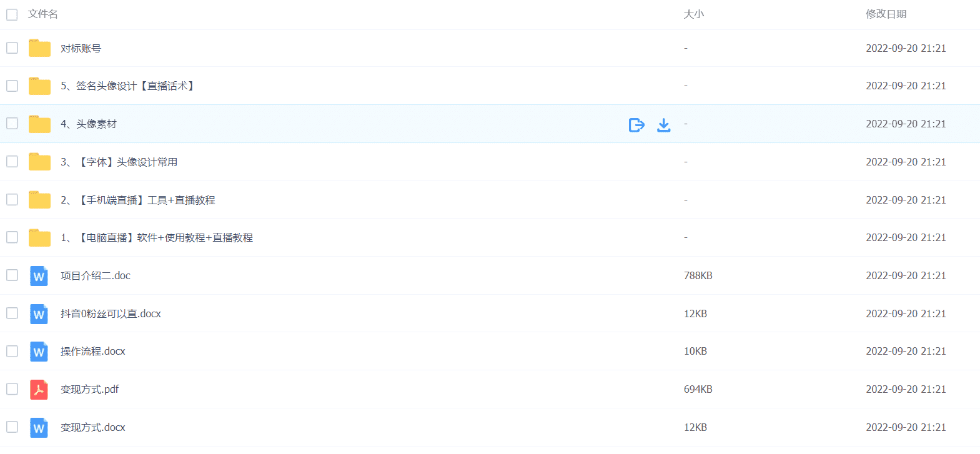Sort by the 大小 column header

693,14
